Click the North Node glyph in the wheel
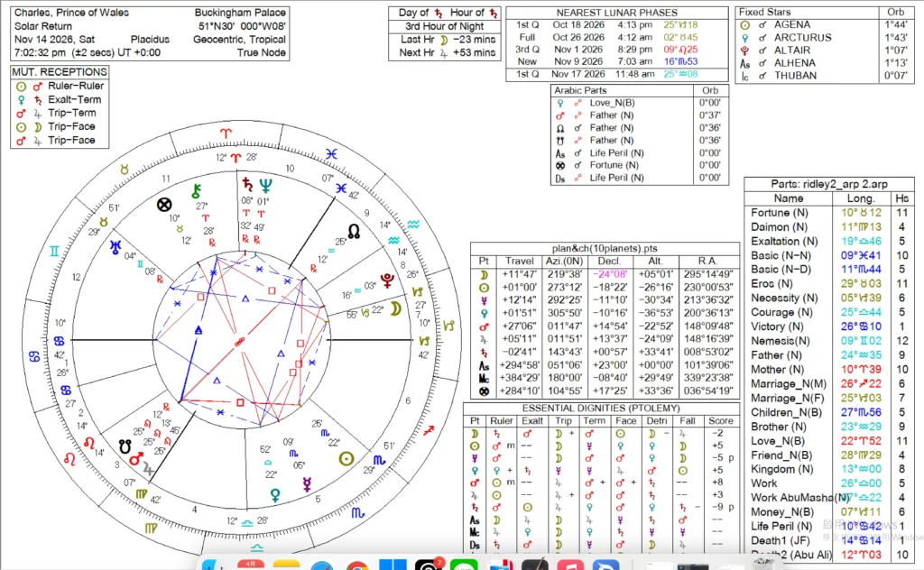 (x=355, y=231)
